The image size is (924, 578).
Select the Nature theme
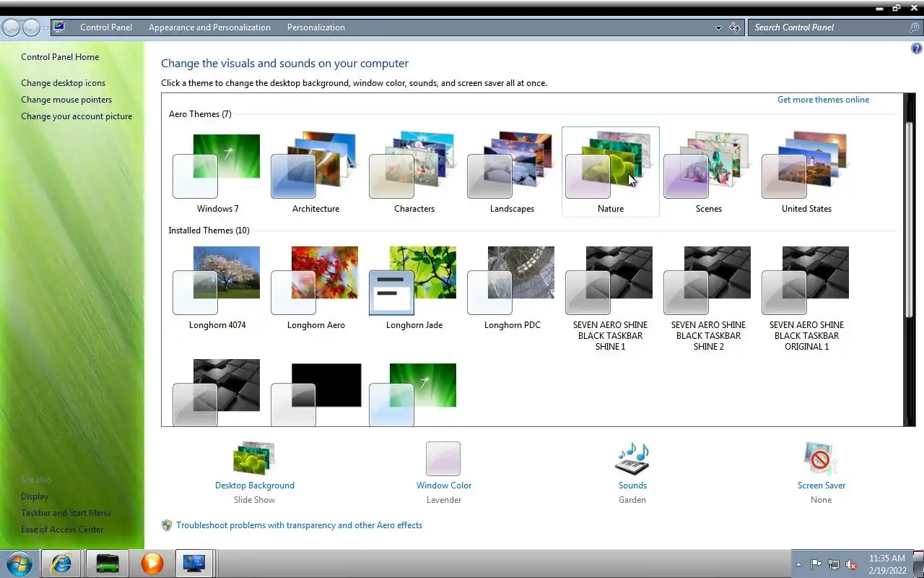coord(611,172)
